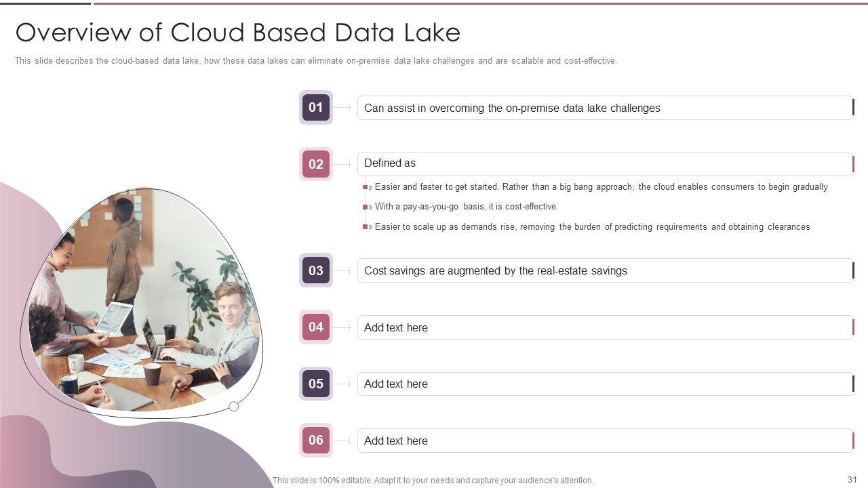Click the 04 number badge
868x488 pixels.
point(316,327)
